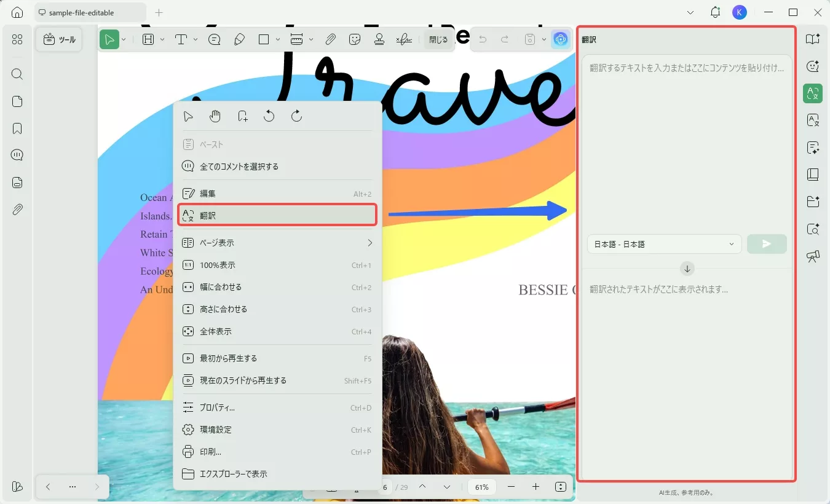Click the translate send button
This screenshot has height=504, width=830.
(x=766, y=244)
